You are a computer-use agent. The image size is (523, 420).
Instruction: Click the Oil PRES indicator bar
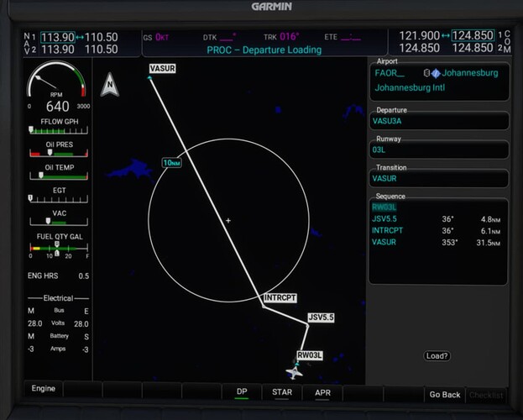point(59,153)
